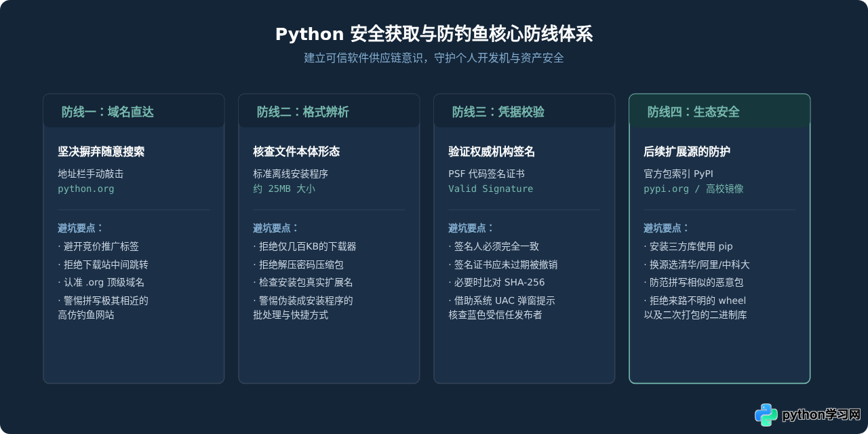868x434 pixels.
Task: Click the bullet "签名证书应未过期被撤销"
Action: [x=503, y=264]
